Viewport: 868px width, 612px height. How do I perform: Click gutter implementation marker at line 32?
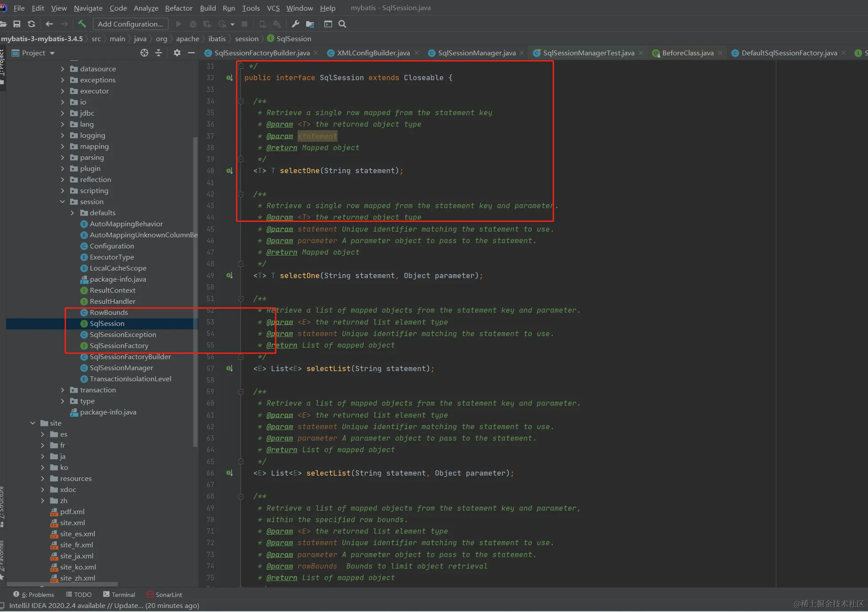coord(229,78)
